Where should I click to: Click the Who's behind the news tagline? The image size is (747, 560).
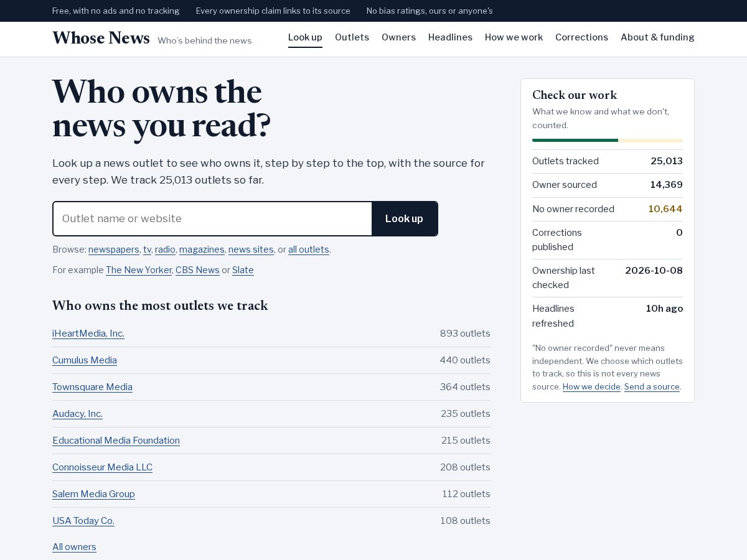point(205,40)
